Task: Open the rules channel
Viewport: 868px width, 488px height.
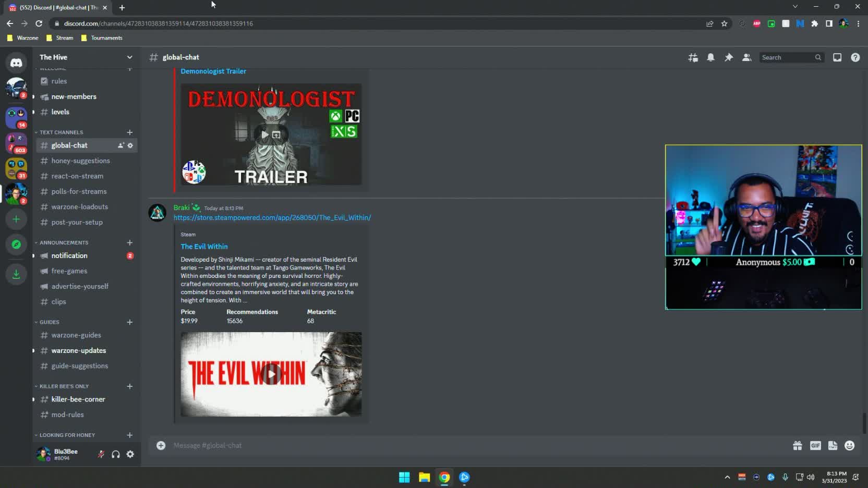Action: click(x=86, y=81)
